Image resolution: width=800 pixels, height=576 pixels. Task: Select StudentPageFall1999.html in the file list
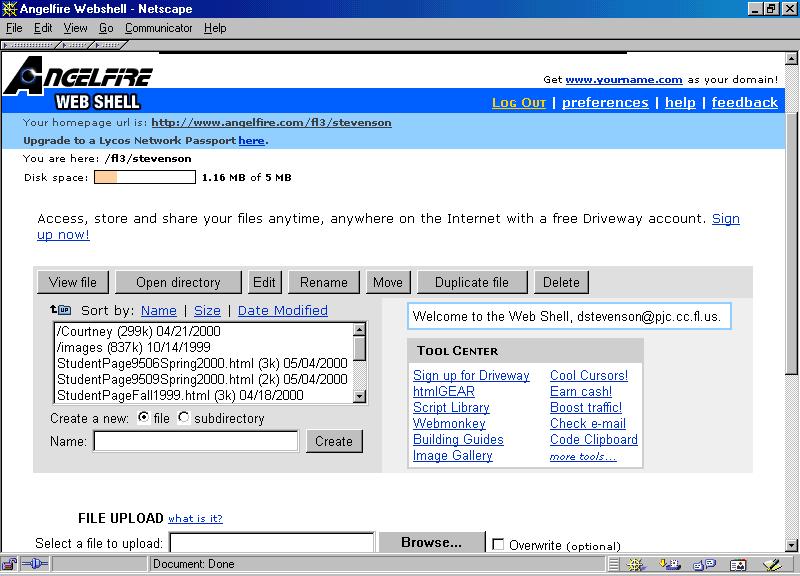(180, 395)
